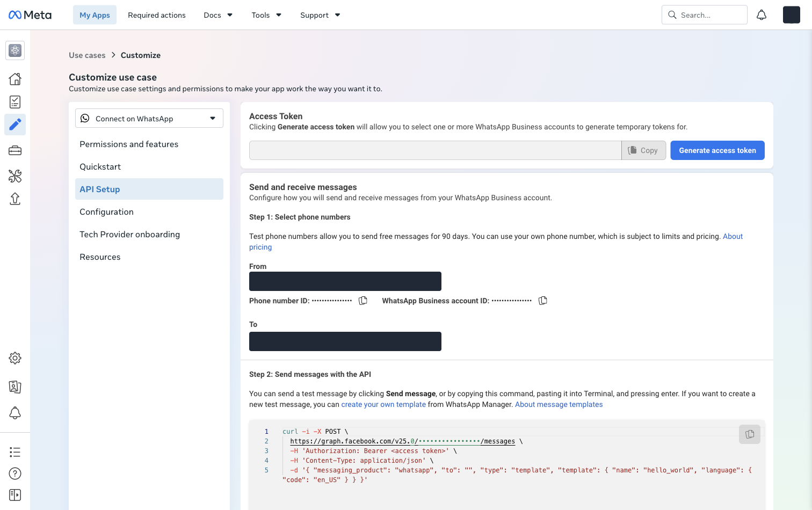Open the alerts bell in the sidebar
The image size is (812, 510).
click(x=15, y=413)
